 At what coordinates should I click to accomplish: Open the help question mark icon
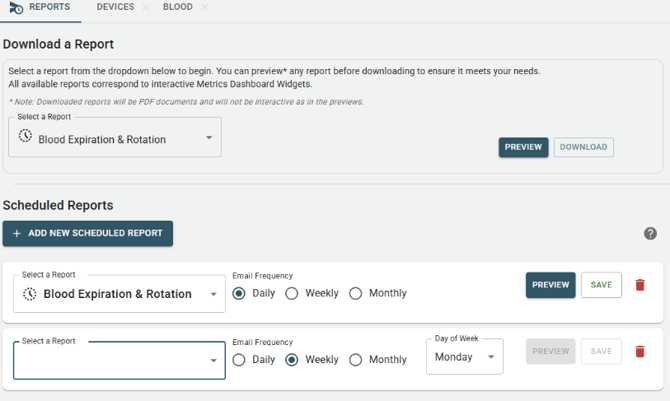click(650, 234)
